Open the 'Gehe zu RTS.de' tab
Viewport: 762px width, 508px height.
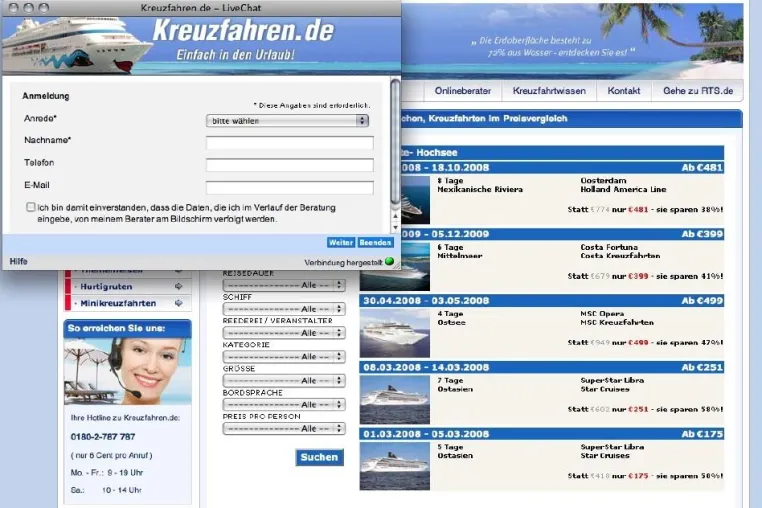point(698,91)
